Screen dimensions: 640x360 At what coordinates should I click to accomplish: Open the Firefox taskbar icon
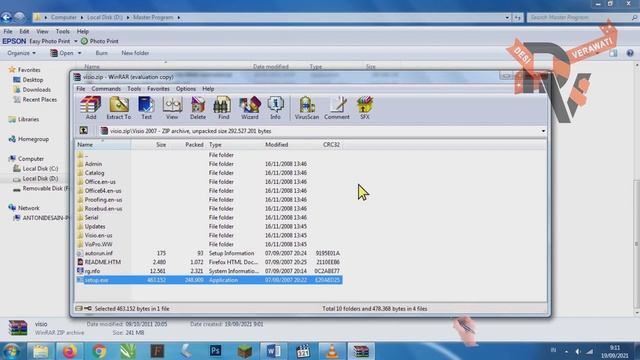click(69, 351)
